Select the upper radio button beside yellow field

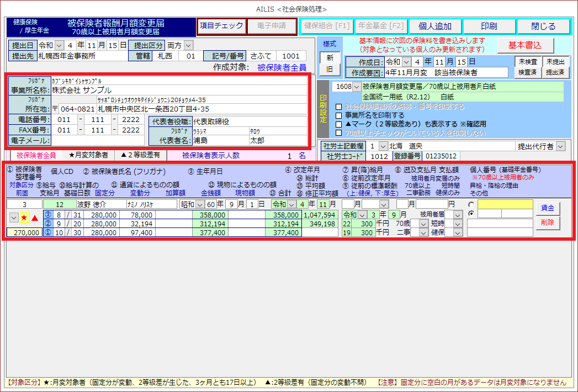click(x=471, y=205)
